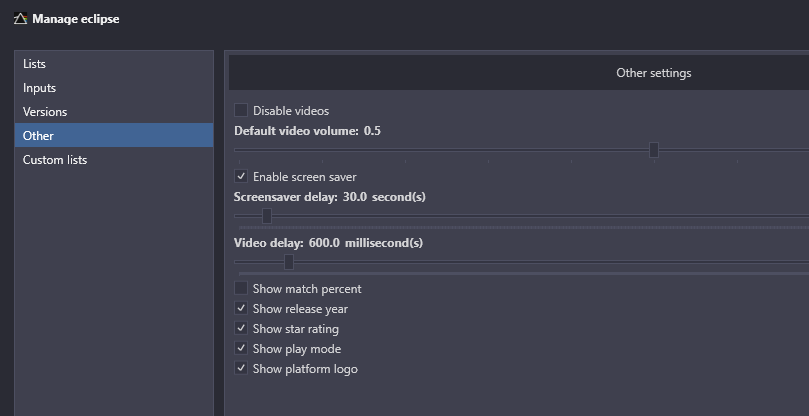Viewport: 809px width, 416px height.
Task: Toggle the Show star rating checkbox
Action: pyautogui.click(x=241, y=329)
